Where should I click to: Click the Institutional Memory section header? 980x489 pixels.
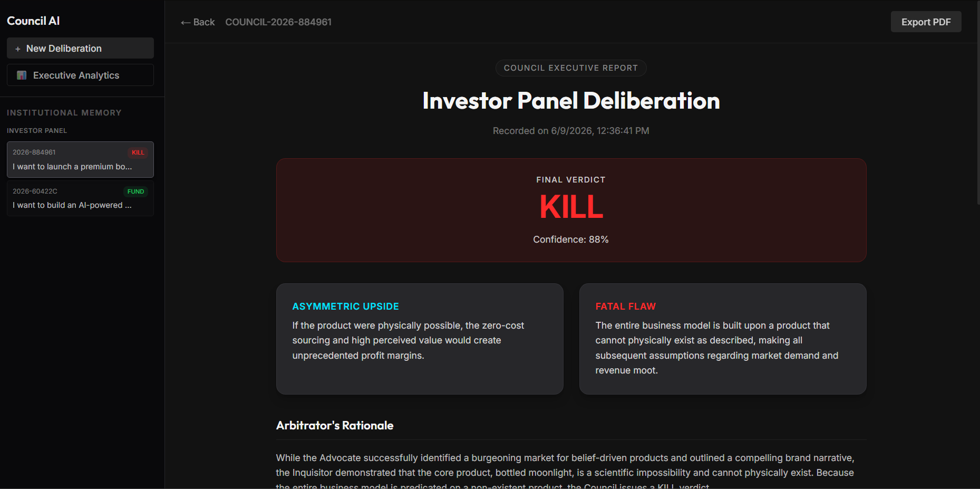(64, 113)
